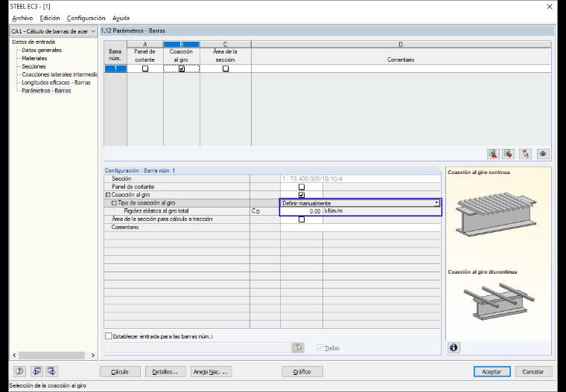Click the Cancelar button
The image size is (566, 392).
533,371
